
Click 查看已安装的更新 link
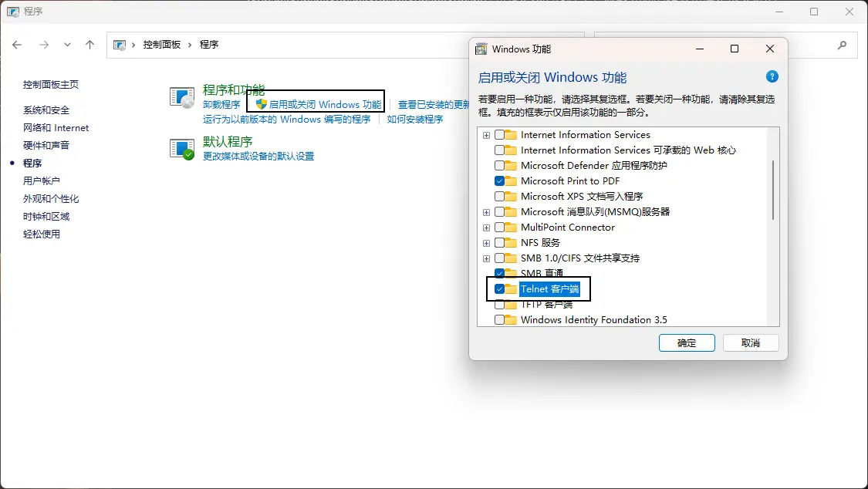coord(434,105)
